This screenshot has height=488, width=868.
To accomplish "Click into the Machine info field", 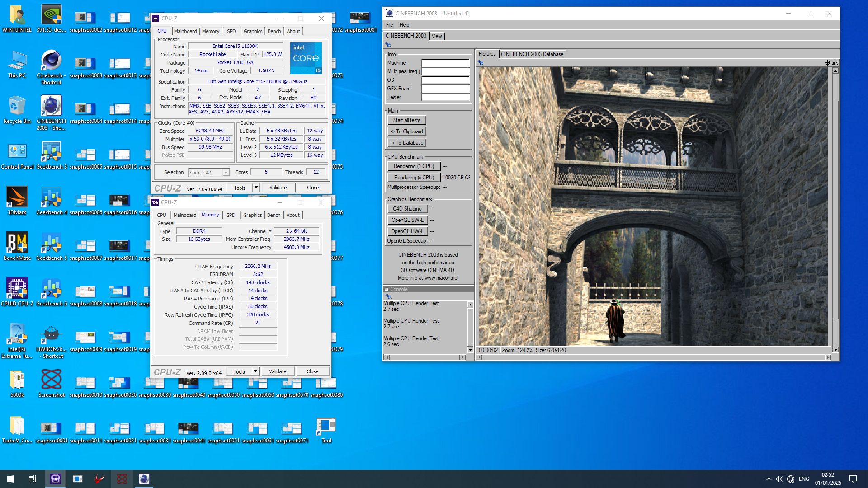I will [x=445, y=63].
